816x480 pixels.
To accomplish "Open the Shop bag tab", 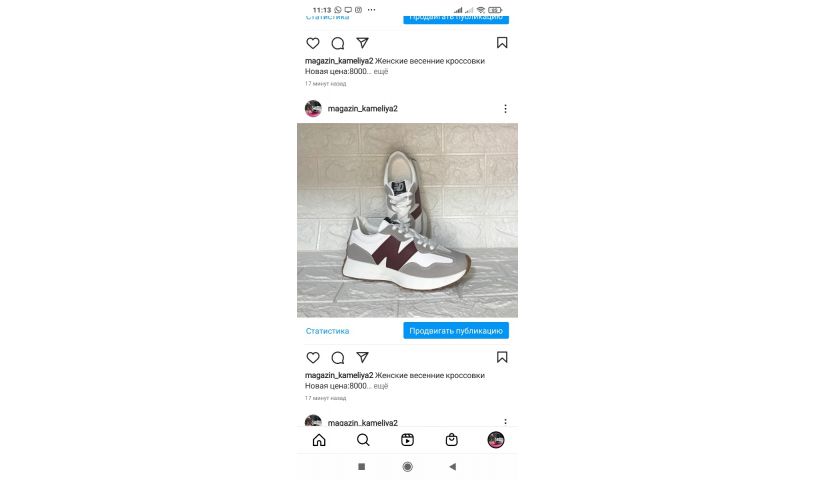I will coord(452,440).
